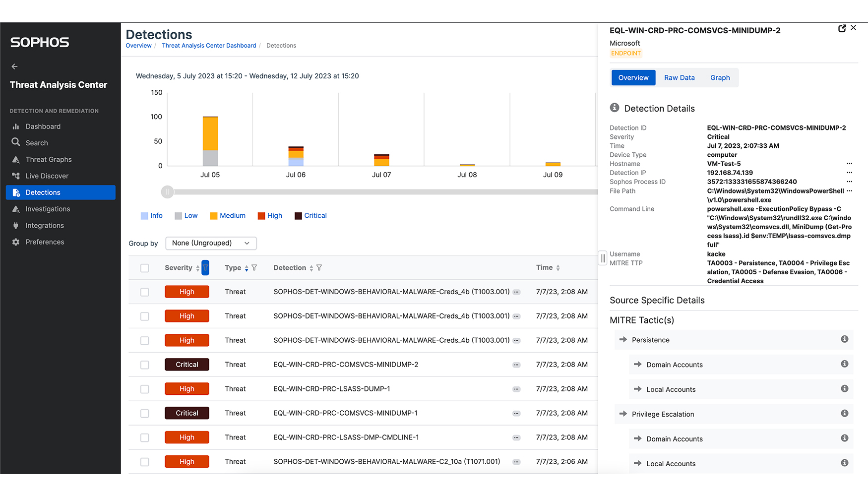The image size is (868, 496).
Task: Expand the Privilege Escalation tactic
Action: (623, 414)
